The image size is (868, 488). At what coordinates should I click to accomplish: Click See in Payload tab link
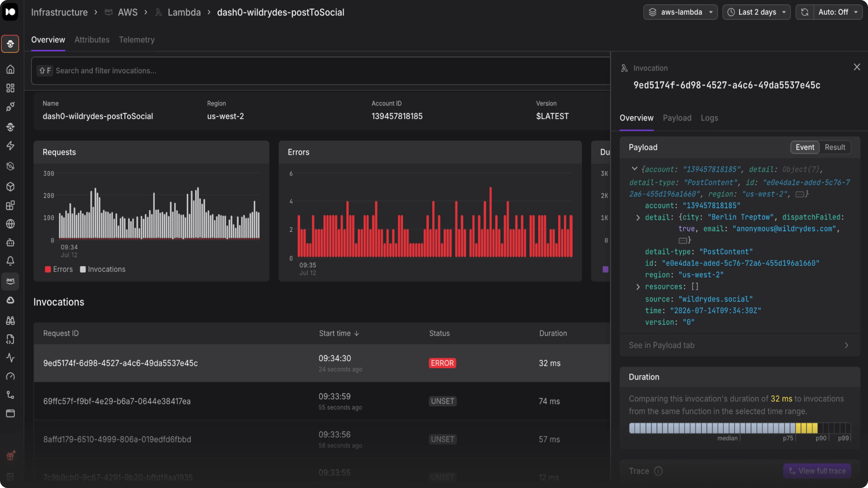740,345
